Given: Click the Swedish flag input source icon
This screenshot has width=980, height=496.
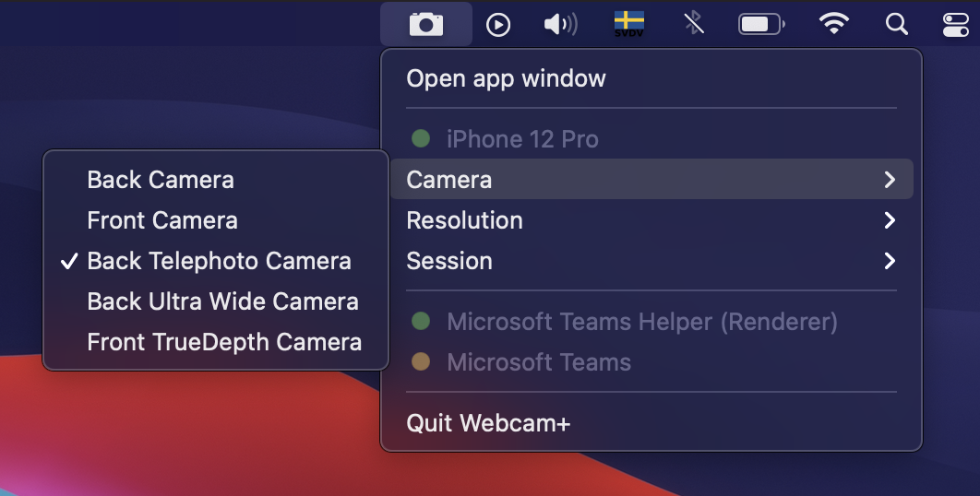Looking at the screenshot, I should click(x=628, y=24).
